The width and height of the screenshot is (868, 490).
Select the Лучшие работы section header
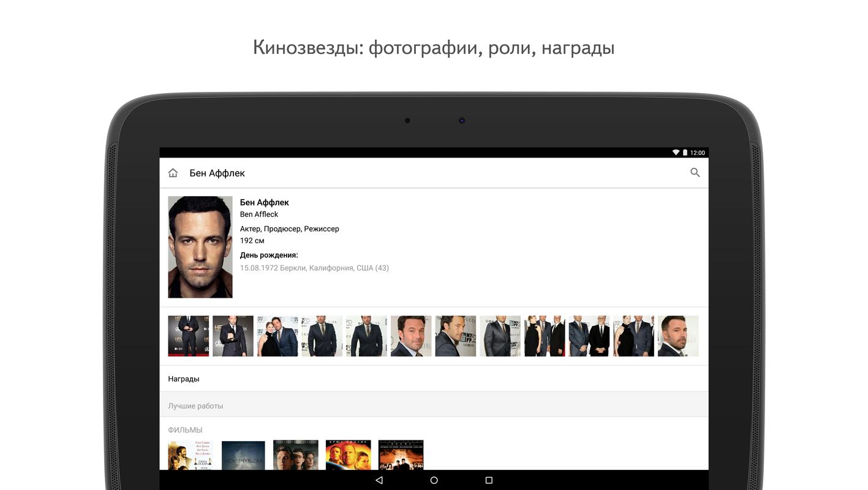[434, 405]
